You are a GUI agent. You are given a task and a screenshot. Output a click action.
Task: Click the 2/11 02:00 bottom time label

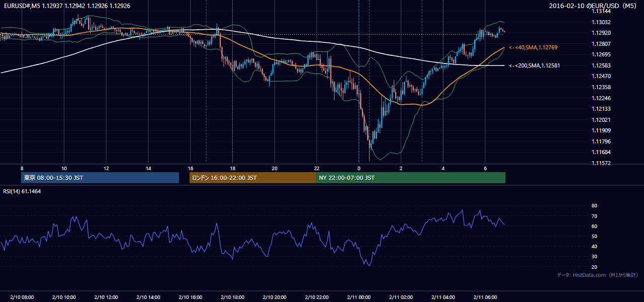pyautogui.click(x=401, y=297)
